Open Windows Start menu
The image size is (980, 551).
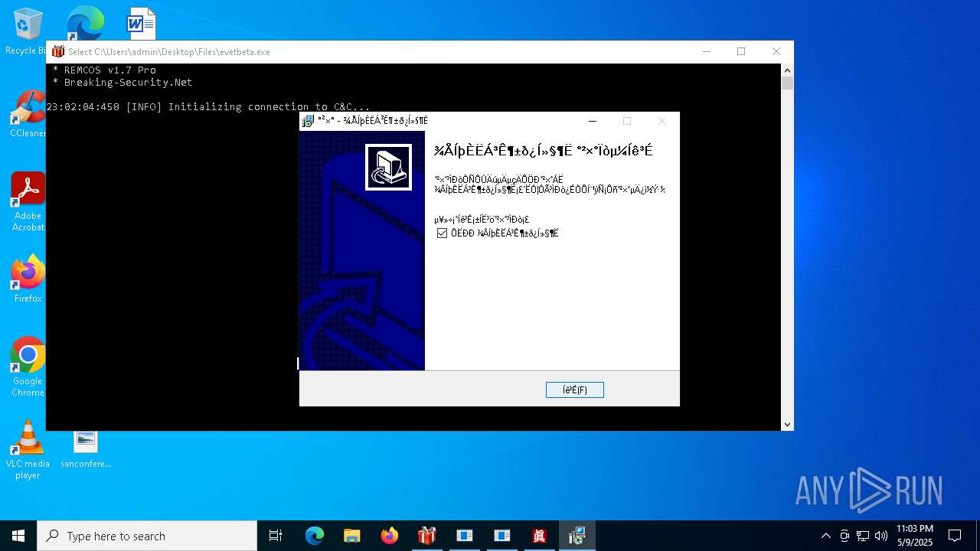[18, 536]
